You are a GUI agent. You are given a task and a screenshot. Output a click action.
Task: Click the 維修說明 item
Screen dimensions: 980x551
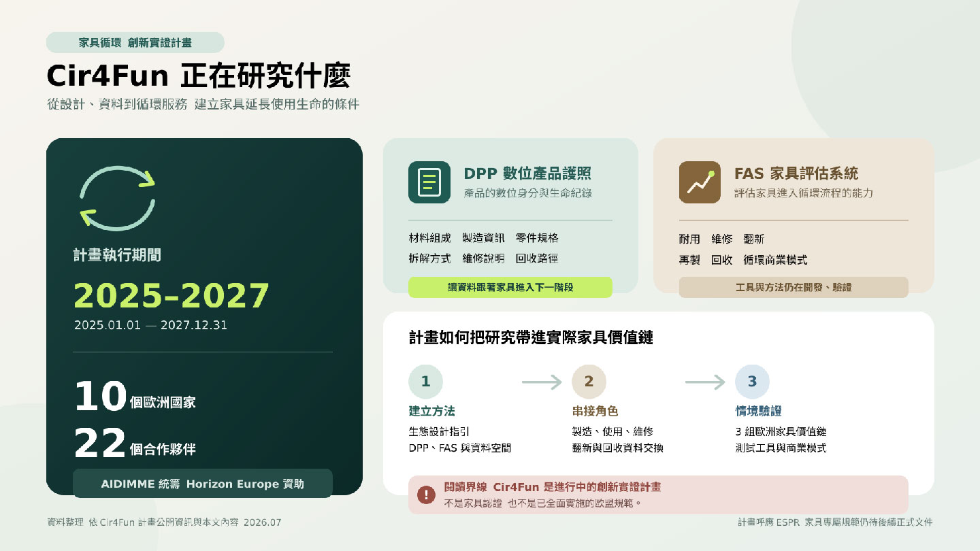tap(483, 258)
